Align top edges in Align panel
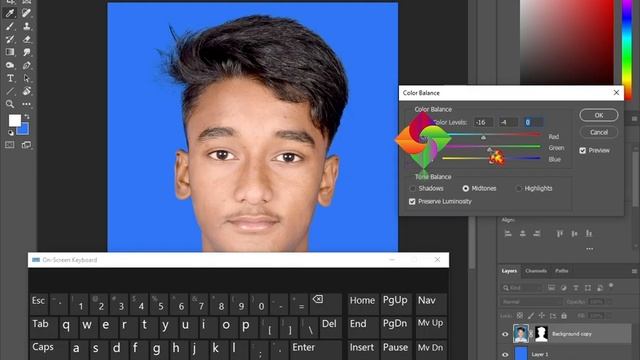The height and width of the screenshot is (360, 640). point(560,233)
